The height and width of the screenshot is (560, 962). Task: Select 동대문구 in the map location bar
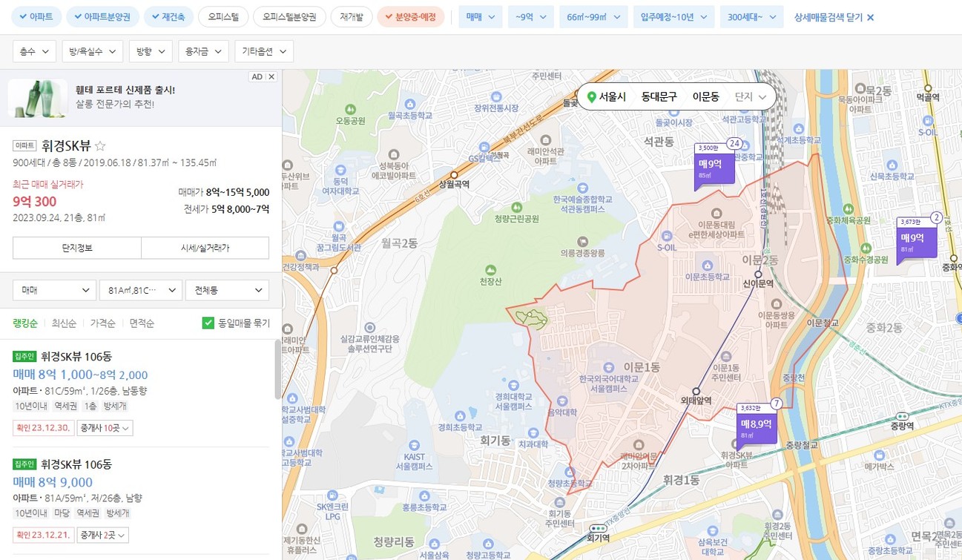pos(659,96)
